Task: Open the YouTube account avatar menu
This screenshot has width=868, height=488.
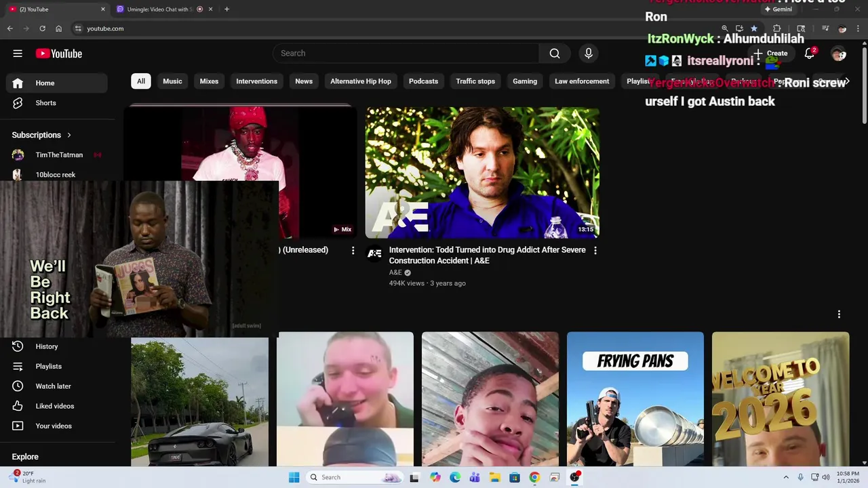Action: tap(839, 54)
